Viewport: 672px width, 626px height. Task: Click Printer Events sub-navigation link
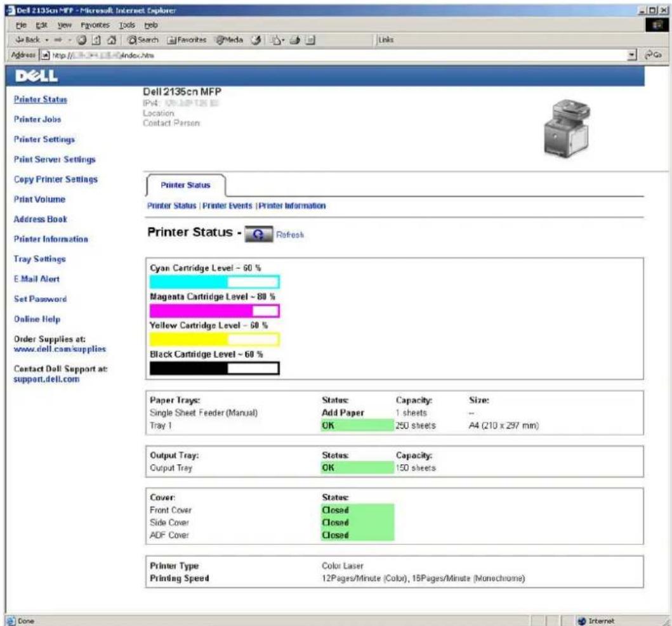point(227,205)
